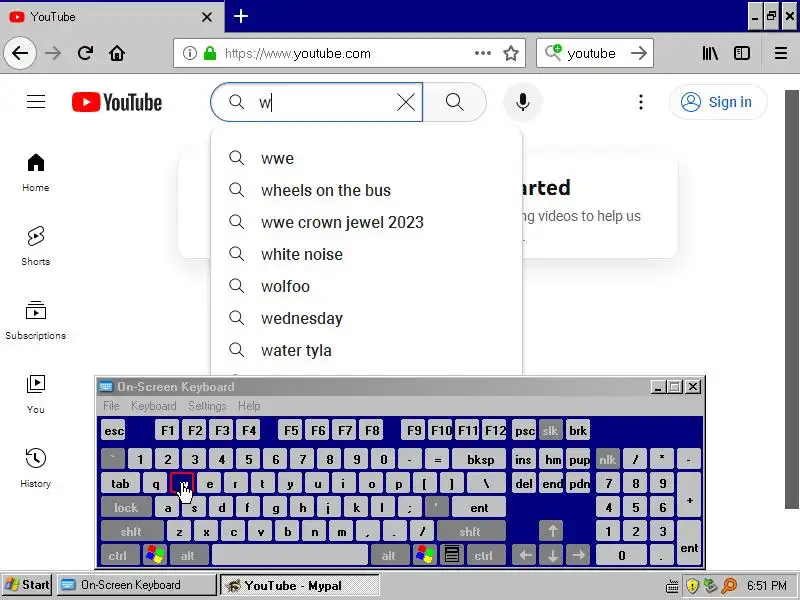
Task: Select 'wwe crown jewel 2023' suggestion
Action: coord(366,222)
